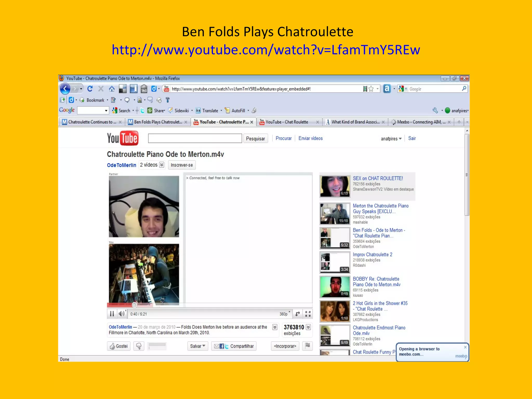This screenshot has height=399, width=532.
Task: Click the video progress scrubber handle
Action: coord(134,305)
